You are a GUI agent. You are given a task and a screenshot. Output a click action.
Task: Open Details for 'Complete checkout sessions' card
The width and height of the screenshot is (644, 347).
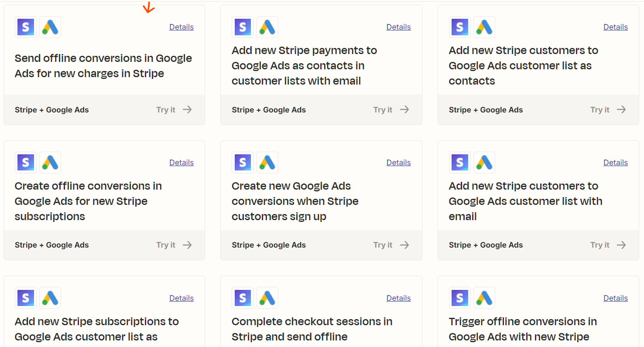(x=398, y=298)
